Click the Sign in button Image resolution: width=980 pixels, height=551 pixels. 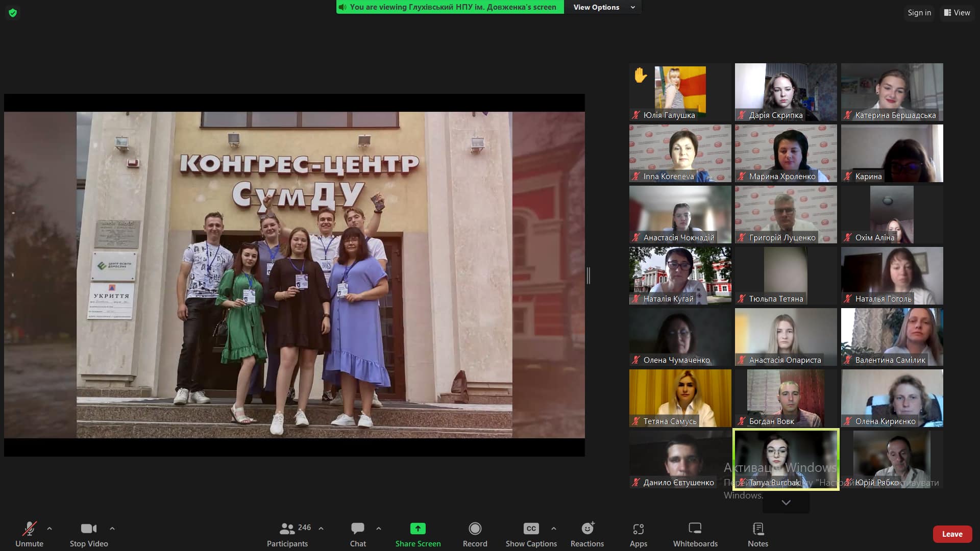[919, 13]
